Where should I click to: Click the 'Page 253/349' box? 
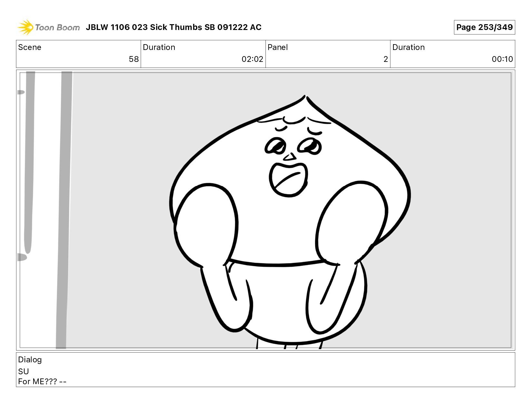[484, 27]
